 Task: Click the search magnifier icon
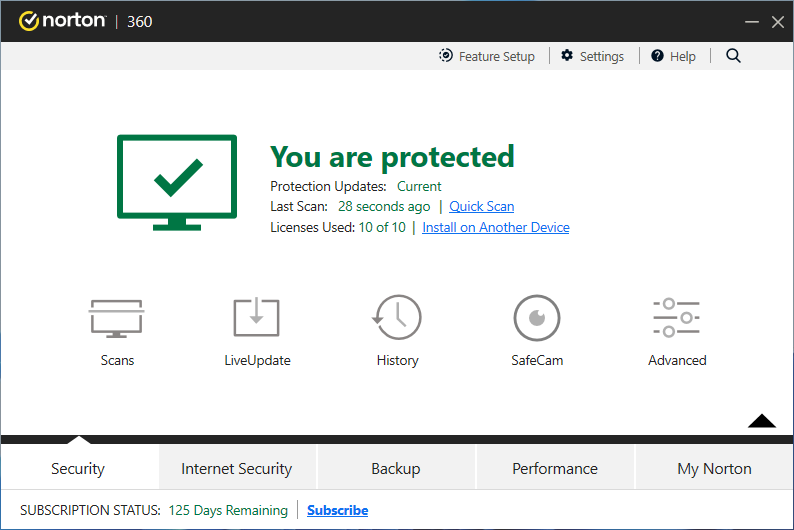(x=733, y=56)
